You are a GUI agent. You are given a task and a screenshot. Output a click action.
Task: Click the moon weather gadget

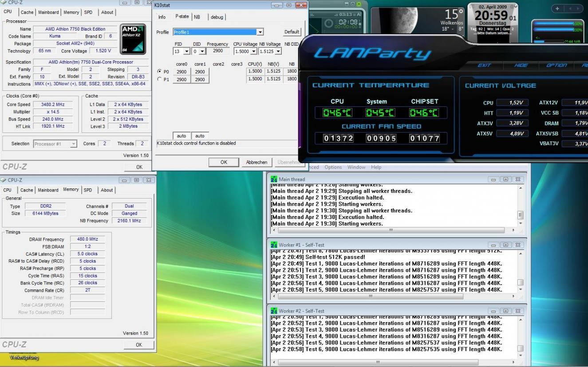coord(418,21)
